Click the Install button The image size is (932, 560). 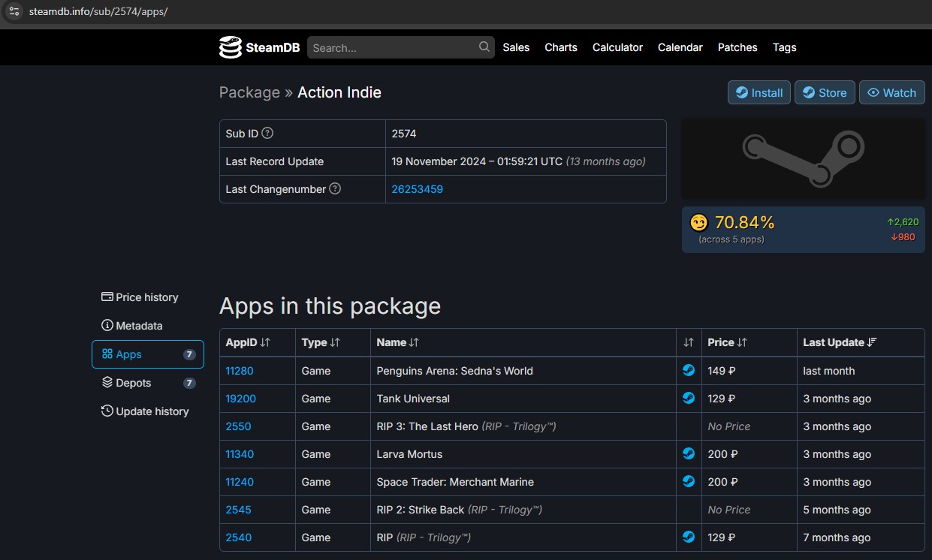[x=759, y=93]
